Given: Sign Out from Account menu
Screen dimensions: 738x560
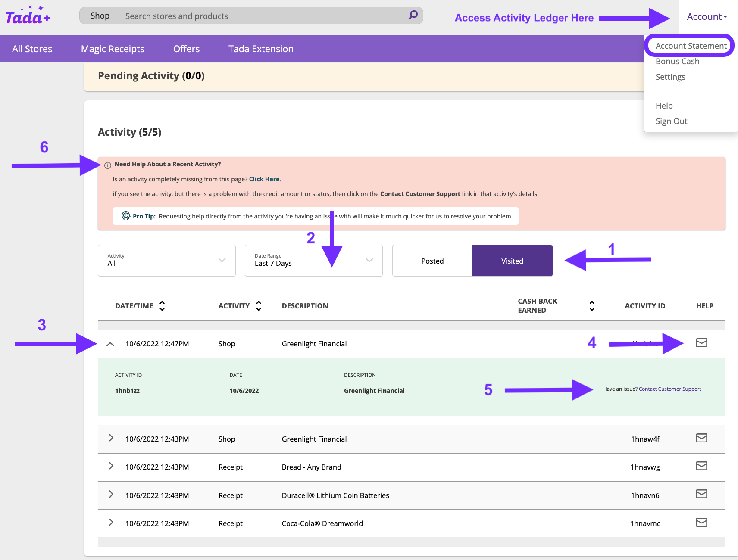Looking at the screenshot, I should (x=672, y=121).
